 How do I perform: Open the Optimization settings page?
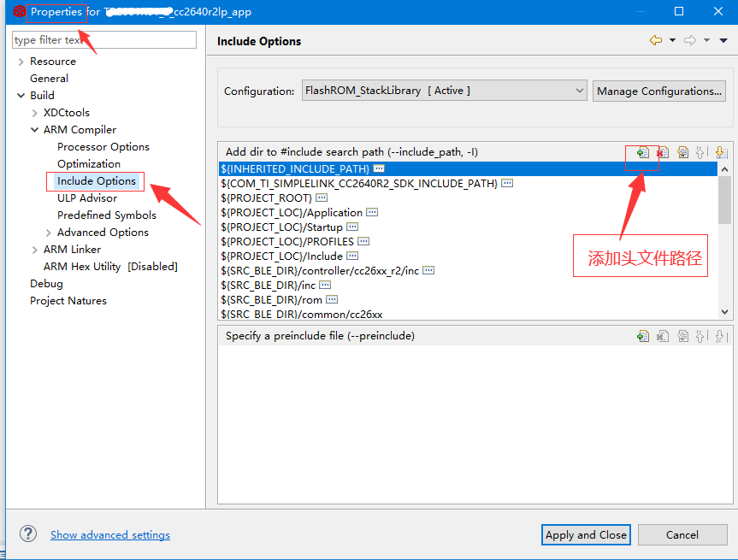point(89,164)
